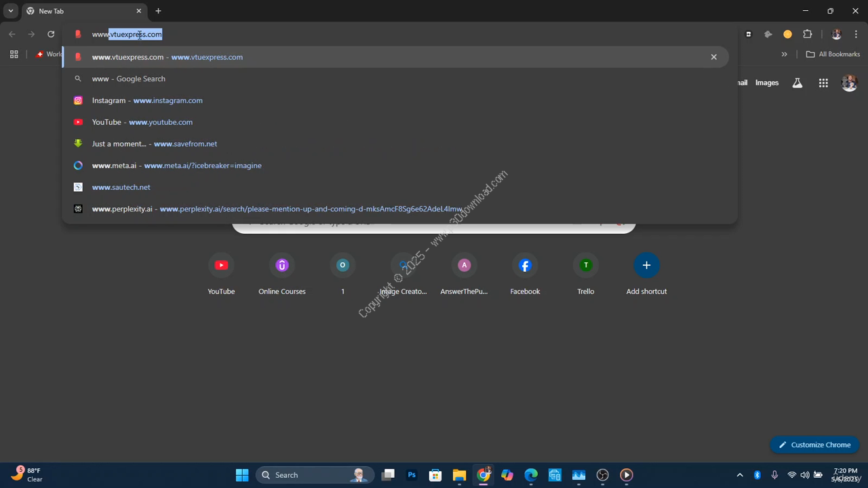
Task: Open the YouTube shortcut tile
Action: click(x=221, y=274)
